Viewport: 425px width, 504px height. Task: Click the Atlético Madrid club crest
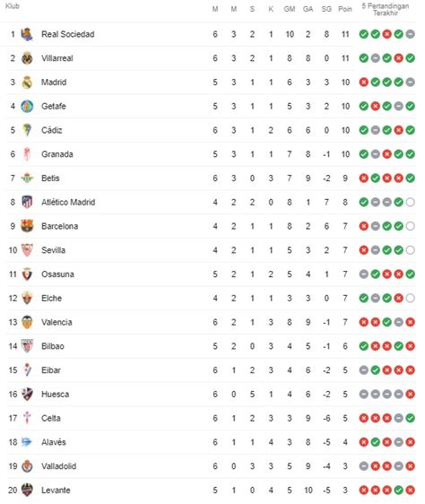27,202
